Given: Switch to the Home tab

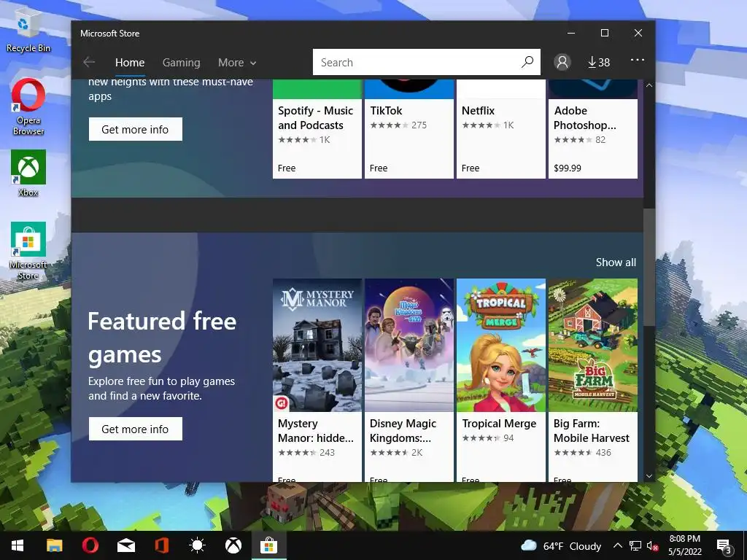Looking at the screenshot, I should tap(130, 63).
